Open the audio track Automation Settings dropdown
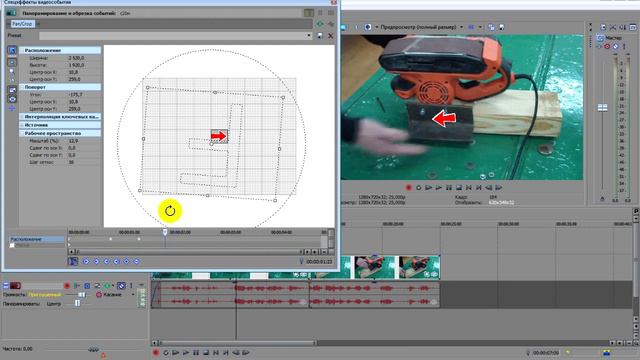 [113, 286]
